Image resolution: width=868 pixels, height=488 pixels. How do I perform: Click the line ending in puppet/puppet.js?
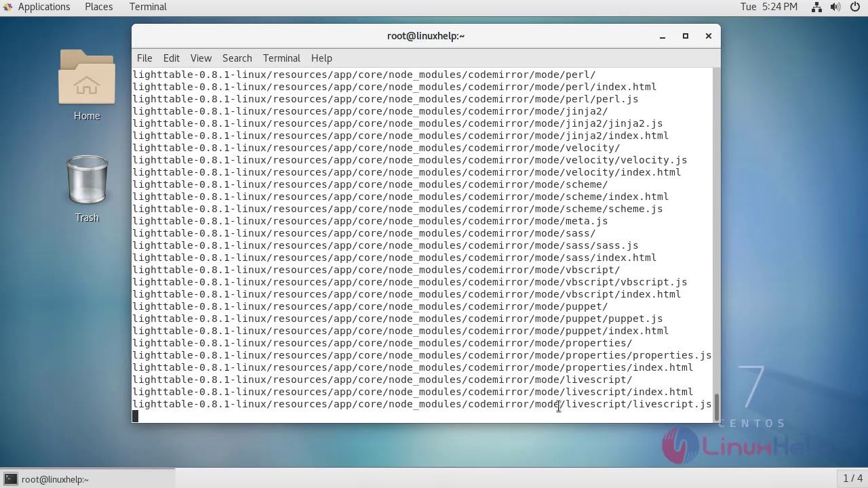pos(397,319)
